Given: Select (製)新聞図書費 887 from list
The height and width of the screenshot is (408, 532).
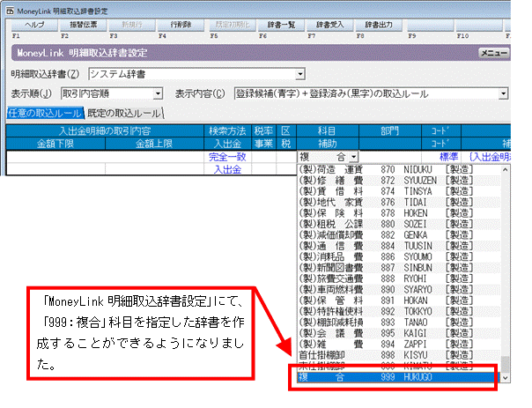Looking at the screenshot, I should click(399, 268).
